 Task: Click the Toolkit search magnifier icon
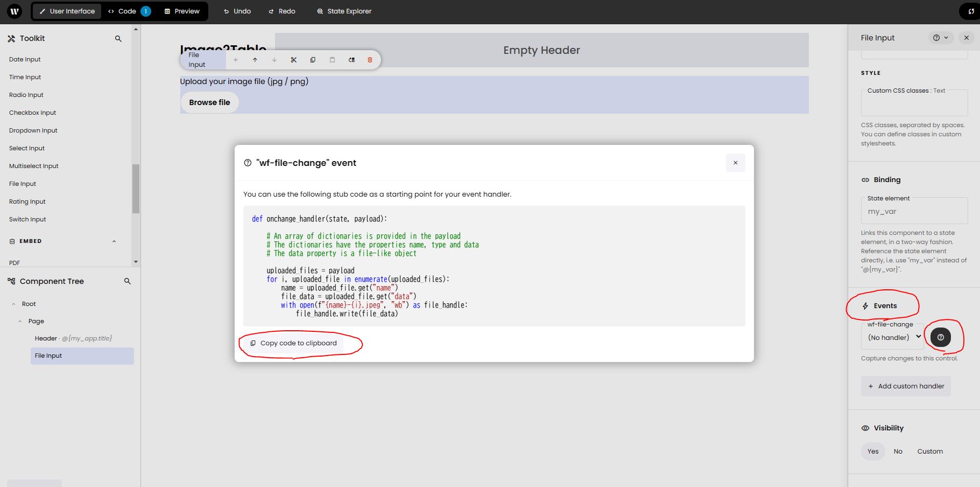click(118, 39)
